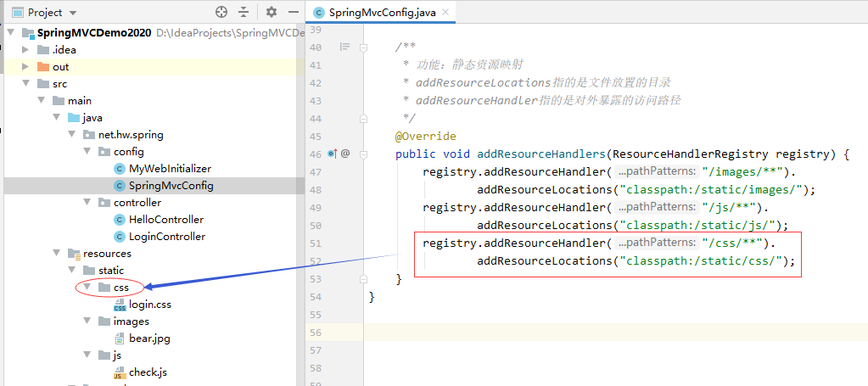Click the net.hw.spring package icon

(88, 135)
